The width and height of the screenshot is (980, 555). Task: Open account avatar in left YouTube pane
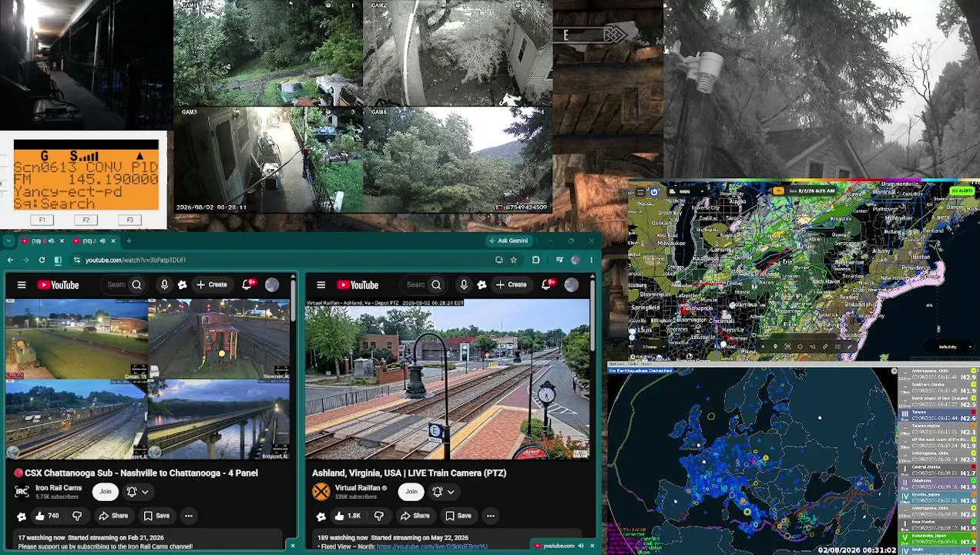pyautogui.click(x=272, y=285)
